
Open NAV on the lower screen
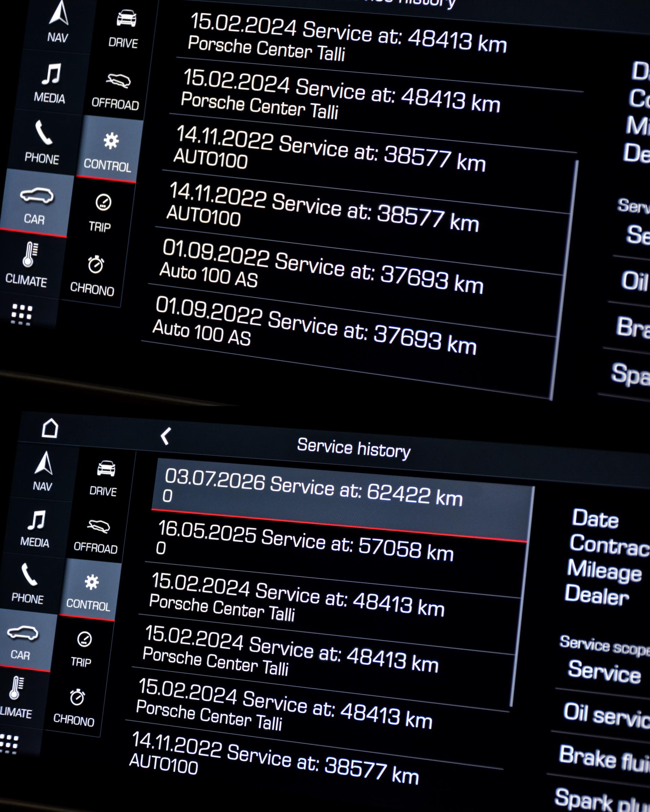[44, 472]
